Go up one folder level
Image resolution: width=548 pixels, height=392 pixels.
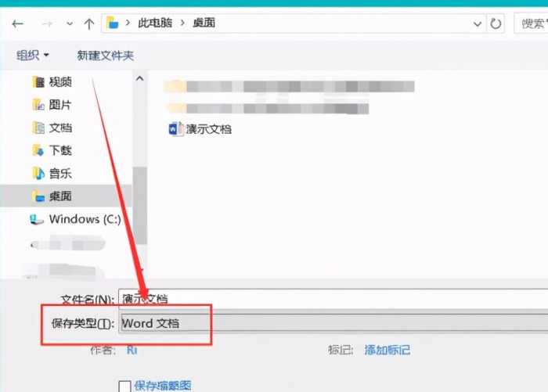[89, 23]
